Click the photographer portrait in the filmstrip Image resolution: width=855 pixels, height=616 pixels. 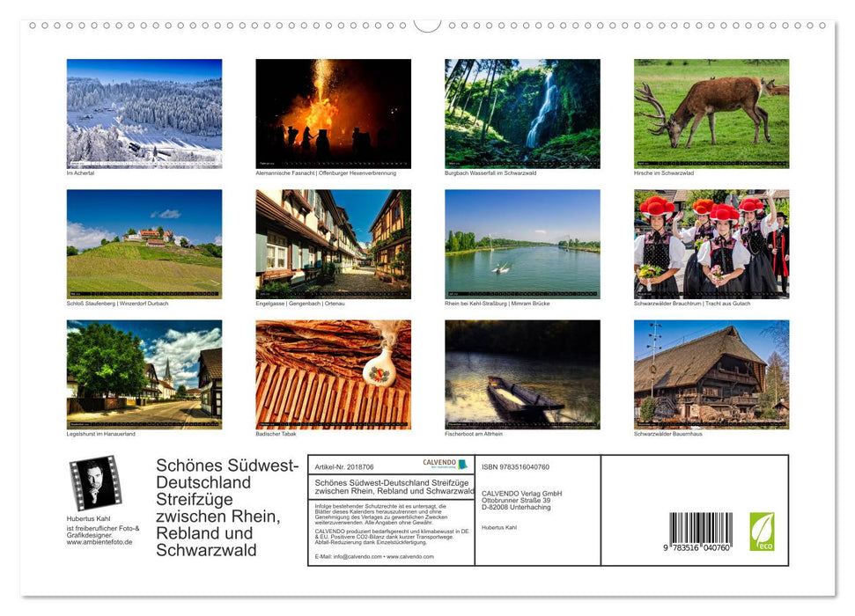point(95,486)
